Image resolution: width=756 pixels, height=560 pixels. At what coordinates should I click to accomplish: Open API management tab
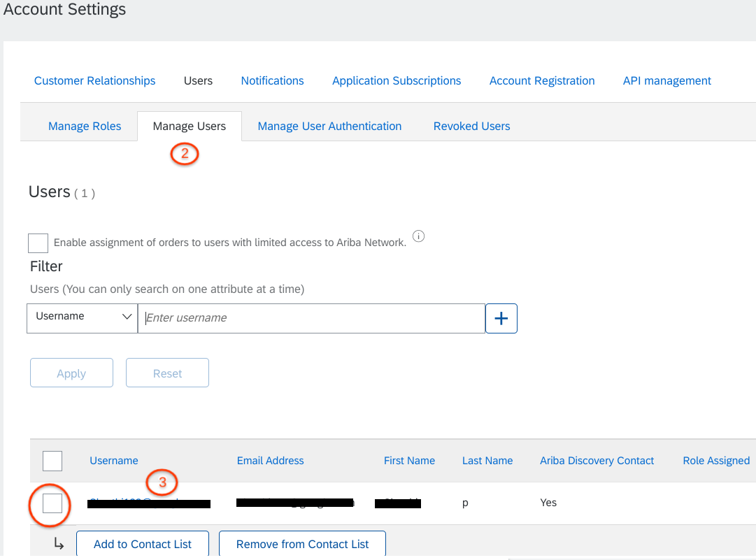tap(666, 80)
